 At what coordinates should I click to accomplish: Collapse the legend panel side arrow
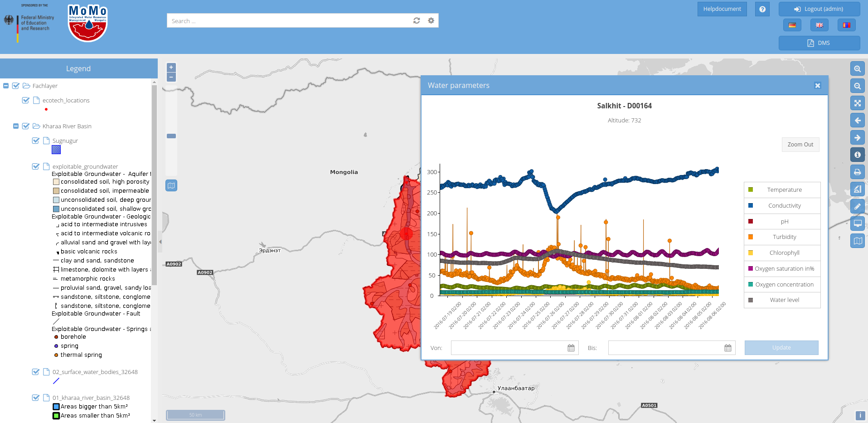coord(160,242)
